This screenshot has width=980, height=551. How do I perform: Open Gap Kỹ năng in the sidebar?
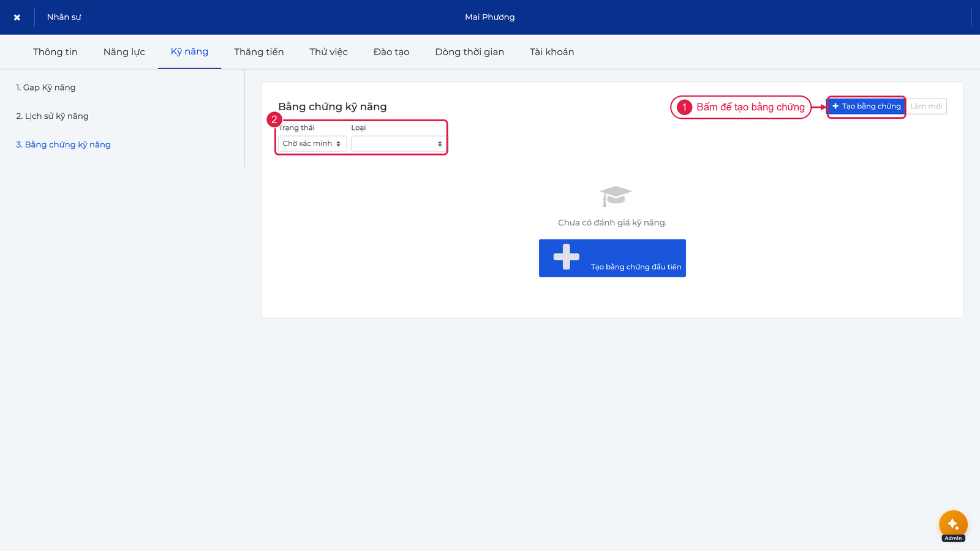46,88
